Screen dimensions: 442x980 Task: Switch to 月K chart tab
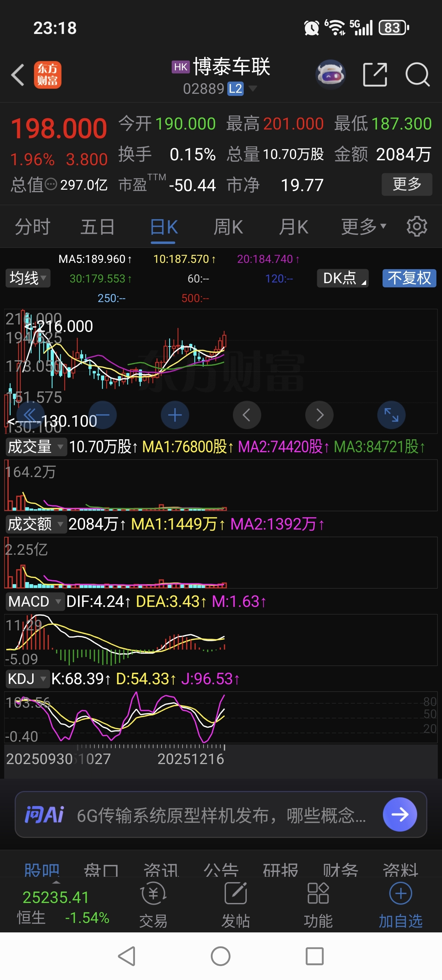(x=293, y=227)
